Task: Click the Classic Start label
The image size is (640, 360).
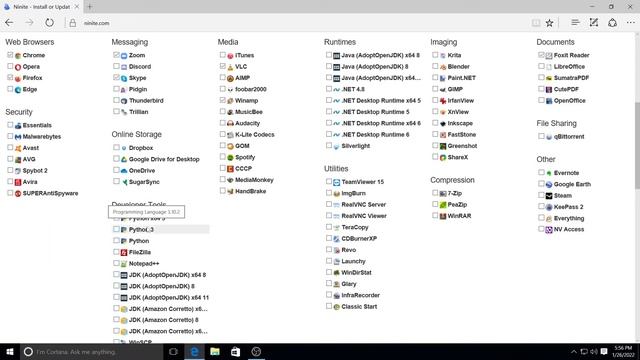Action: pyautogui.click(x=359, y=307)
